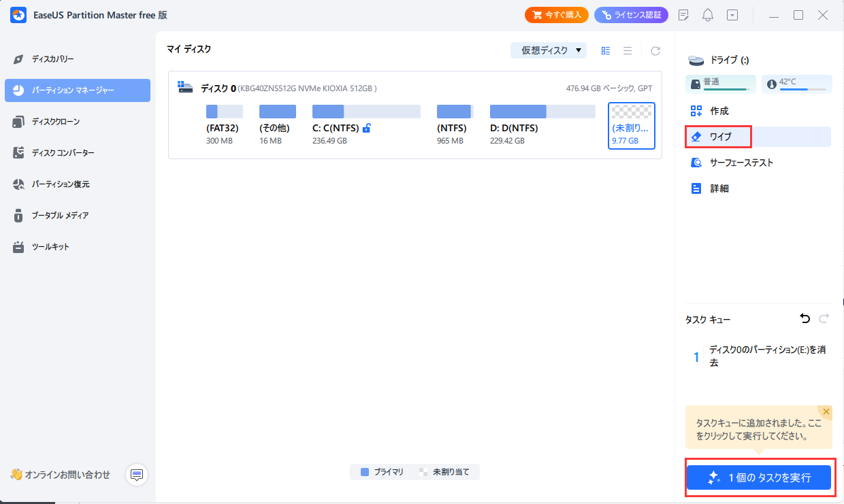Select the 9.77 GB unallocated space
The image size is (844, 504).
632,126
